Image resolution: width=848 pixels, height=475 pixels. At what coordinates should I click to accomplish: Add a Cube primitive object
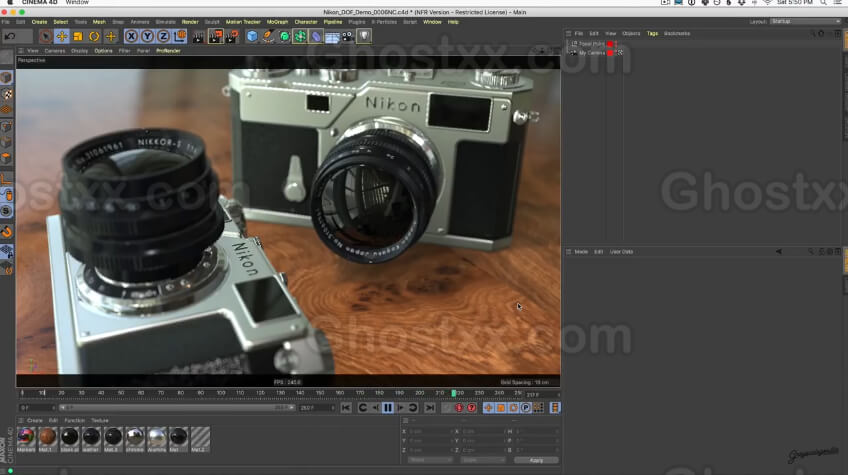pos(252,36)
